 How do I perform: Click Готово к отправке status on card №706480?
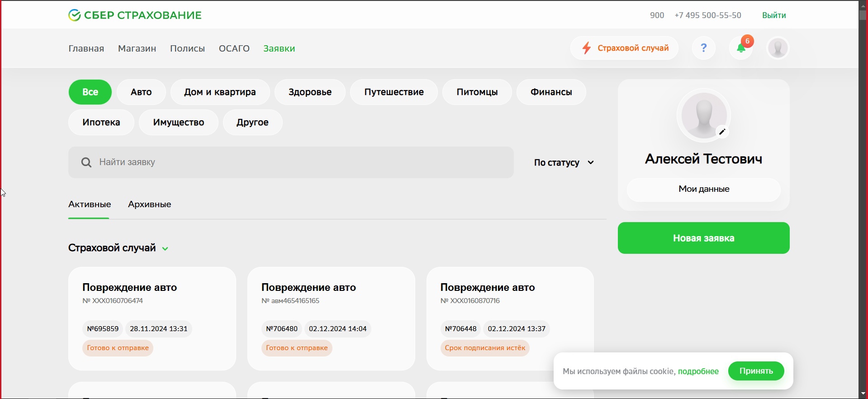pyautogui.click(x=297, y=349)
